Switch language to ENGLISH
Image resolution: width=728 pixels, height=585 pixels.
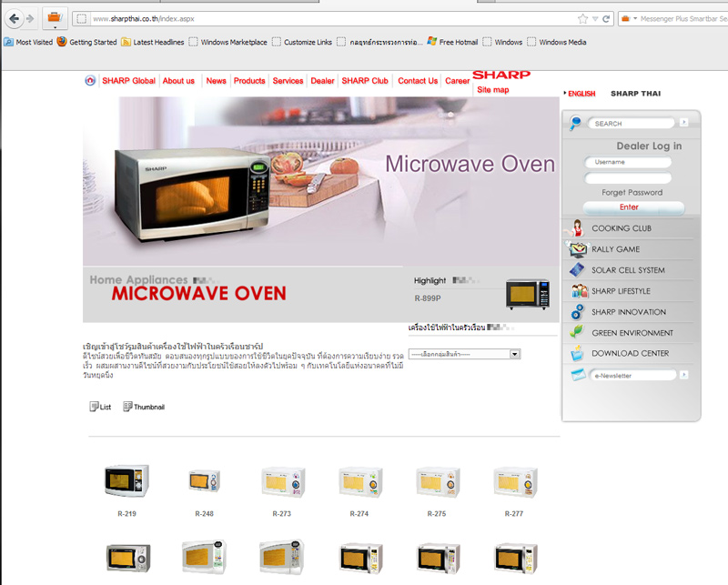(x=581, y=94)
